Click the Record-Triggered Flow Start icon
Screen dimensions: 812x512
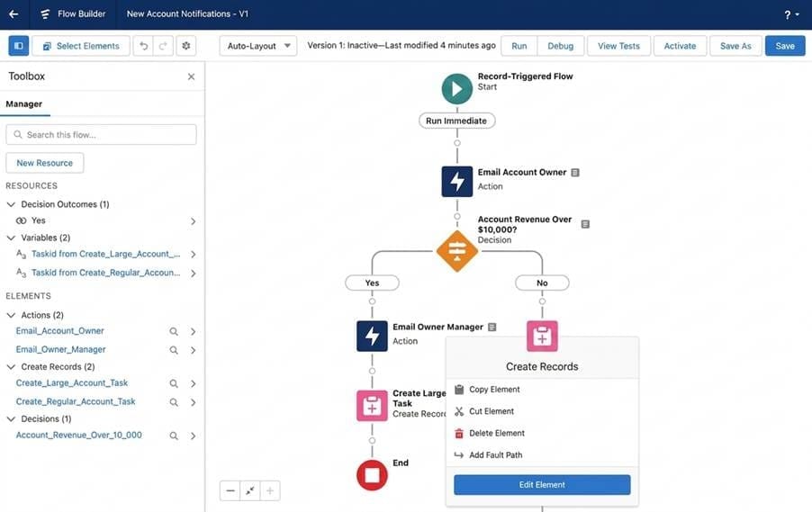coord(456,88)
